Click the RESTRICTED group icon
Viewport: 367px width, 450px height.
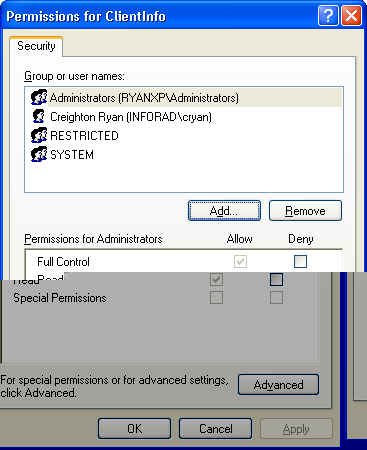39,136
